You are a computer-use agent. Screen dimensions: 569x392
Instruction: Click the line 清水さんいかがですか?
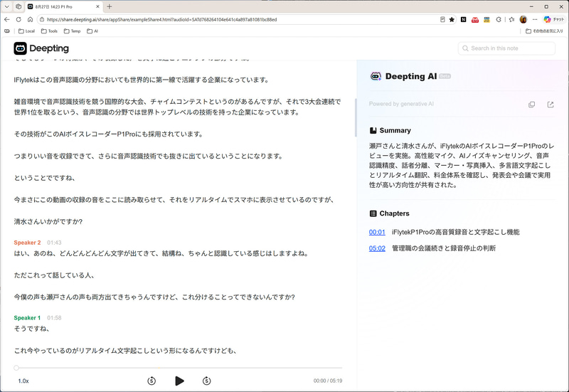tap(48, 221)
